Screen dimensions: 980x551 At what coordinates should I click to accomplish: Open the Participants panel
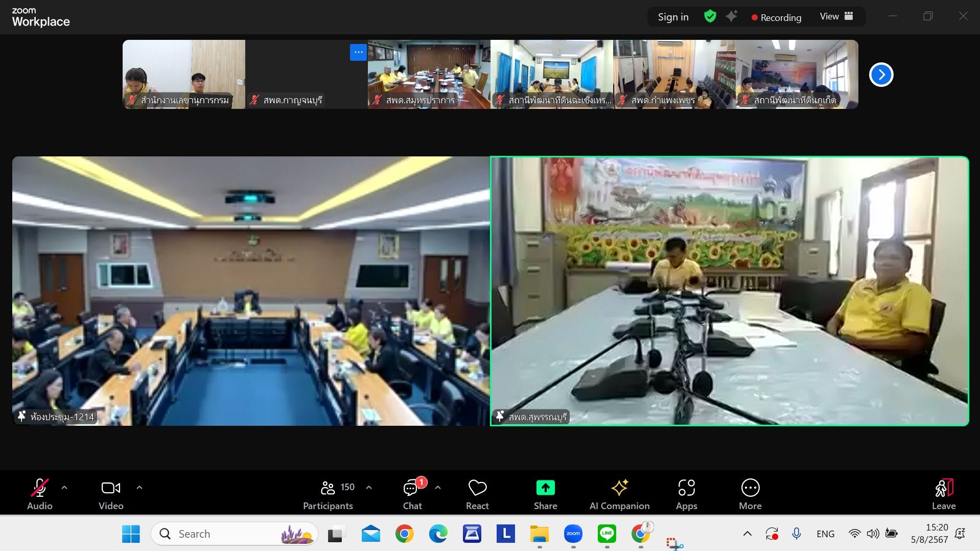328,493
